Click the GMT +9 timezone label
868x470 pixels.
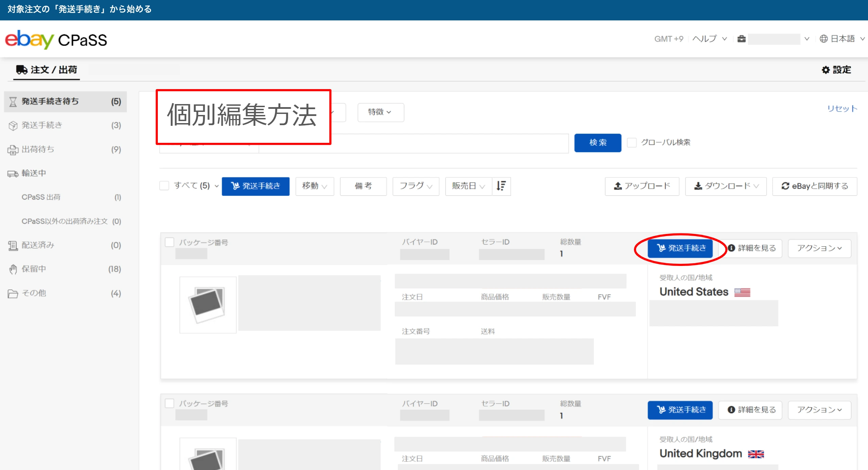(x=669, y=39)
